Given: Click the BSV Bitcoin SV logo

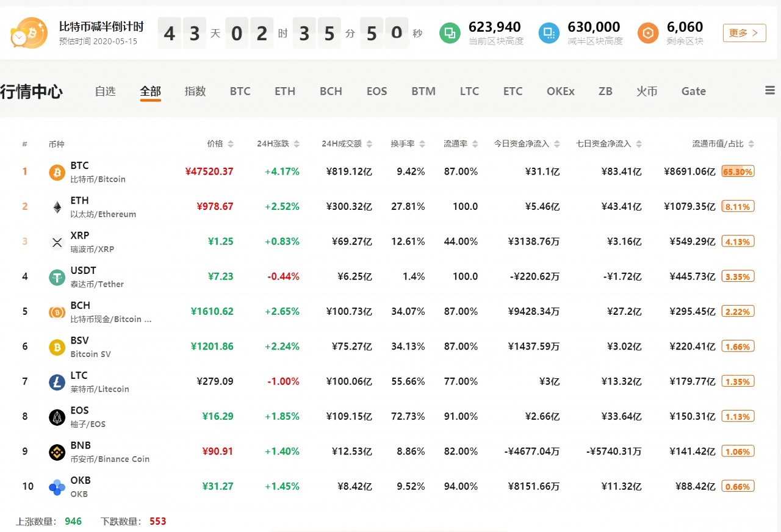Looking at the screenshot, I should (57, 348).
